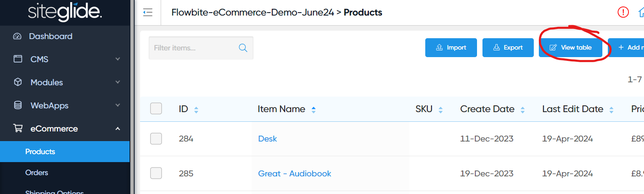Click the search magnifier icon in filter box
Screen dimensions: 644x194
point(243,48)
